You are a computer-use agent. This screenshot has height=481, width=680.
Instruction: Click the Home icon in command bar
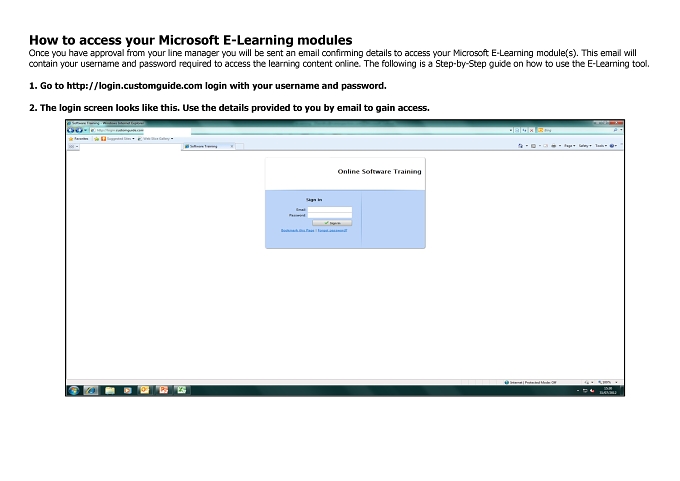click(520, 146)
